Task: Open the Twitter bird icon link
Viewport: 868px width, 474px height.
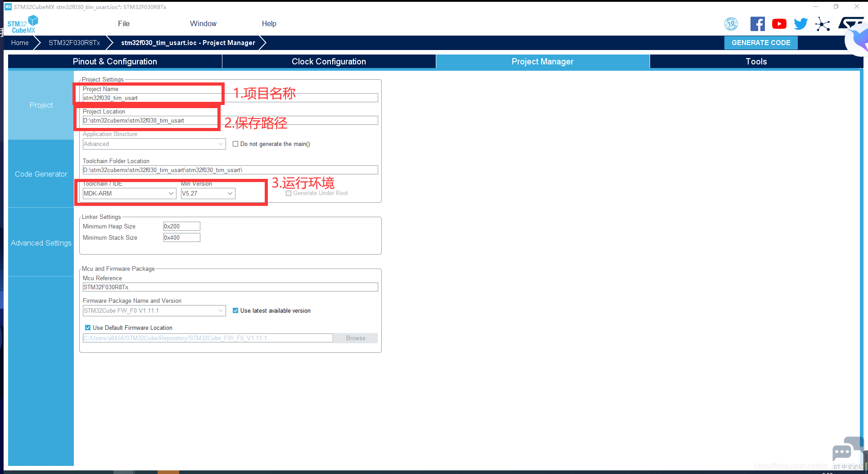Action: [801, 24]
